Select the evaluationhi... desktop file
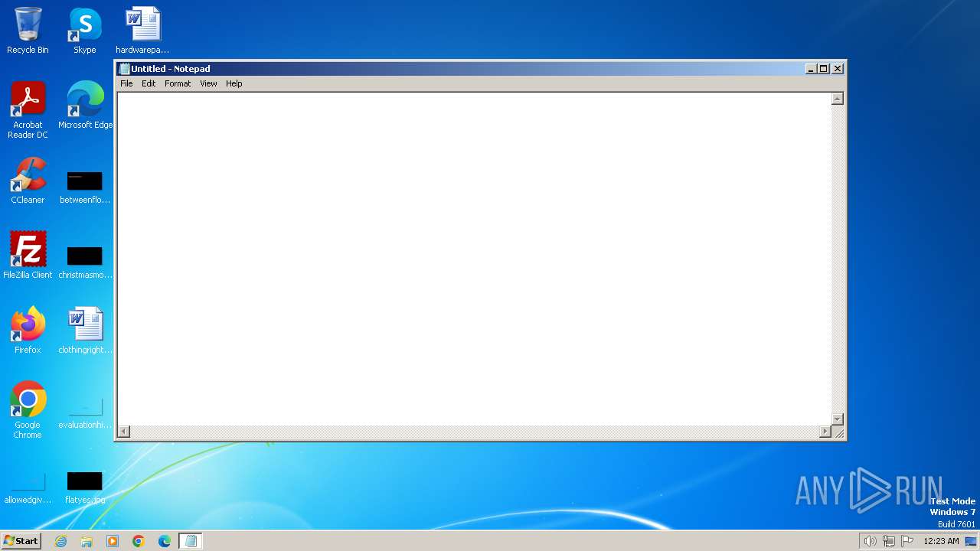Screen dimensions: 980x551 (x=85, y=415)
